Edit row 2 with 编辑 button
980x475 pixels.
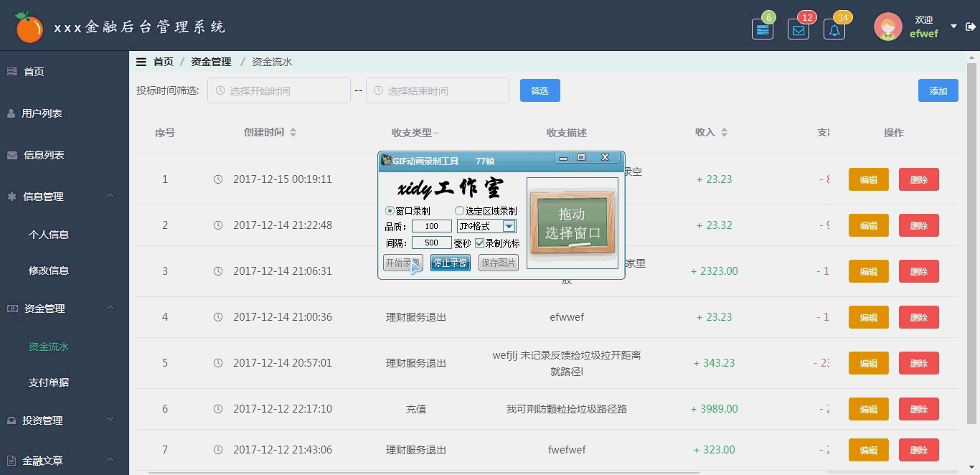(x=869, y=225)
